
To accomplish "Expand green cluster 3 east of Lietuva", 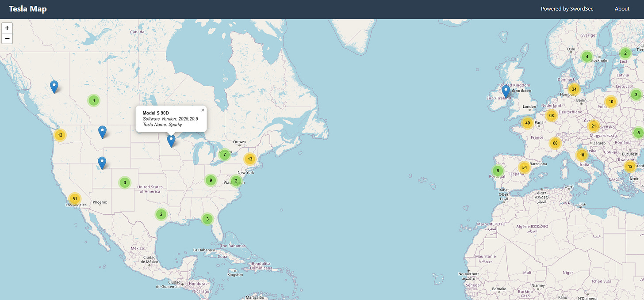I will [636, 94].
